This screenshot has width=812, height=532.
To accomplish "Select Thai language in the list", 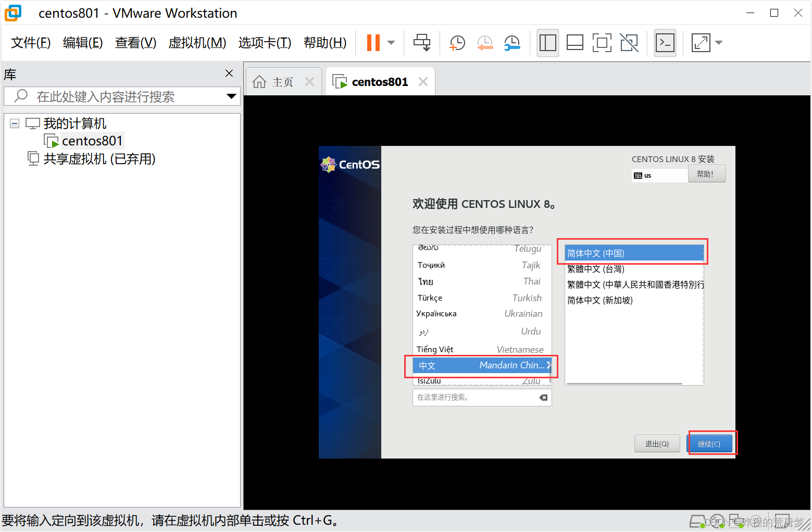I will click(x=481, y=281).
